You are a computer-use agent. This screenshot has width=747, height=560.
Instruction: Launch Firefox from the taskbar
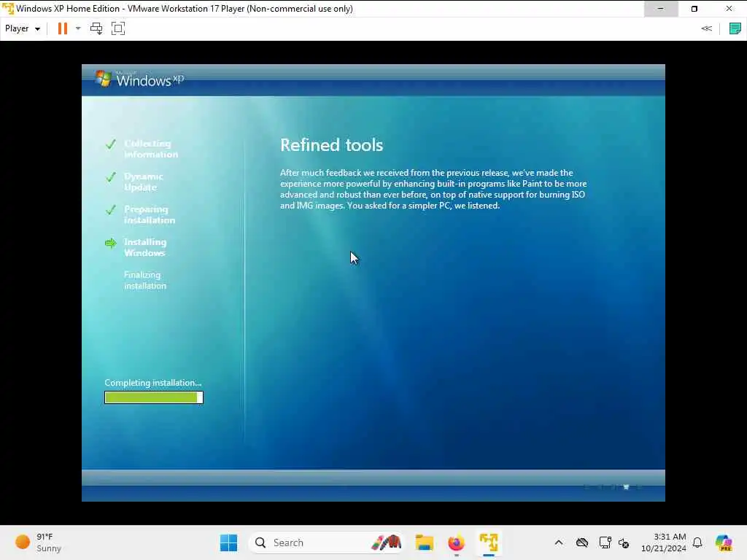click(457, 542)
